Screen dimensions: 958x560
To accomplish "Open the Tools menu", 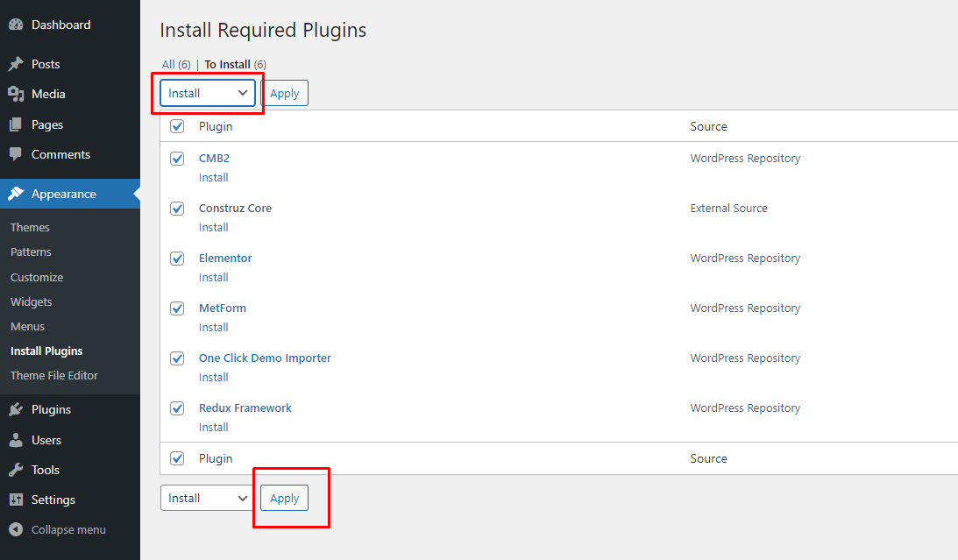I will (46, 470).
